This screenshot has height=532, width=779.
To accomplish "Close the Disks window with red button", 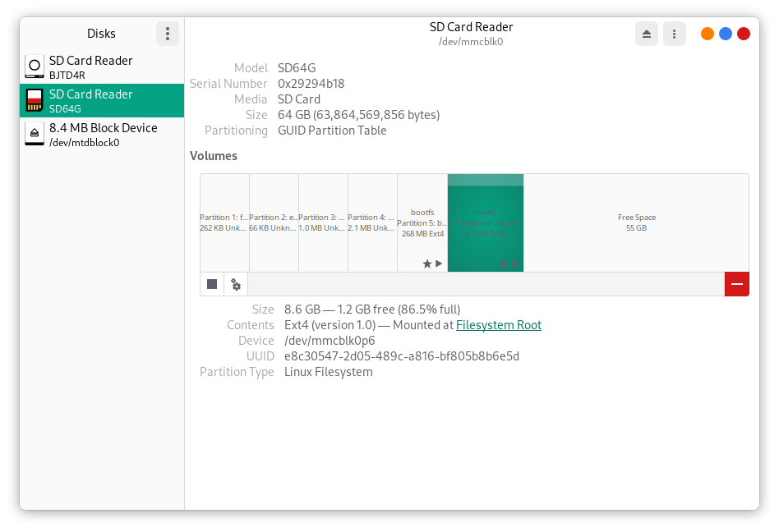I will (x=744, y=34).
